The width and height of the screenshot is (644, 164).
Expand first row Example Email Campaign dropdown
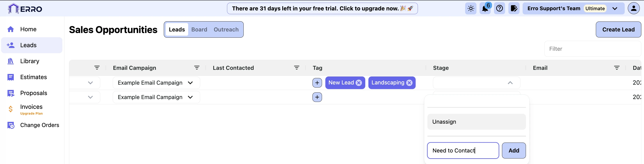[x=190, y=83]
